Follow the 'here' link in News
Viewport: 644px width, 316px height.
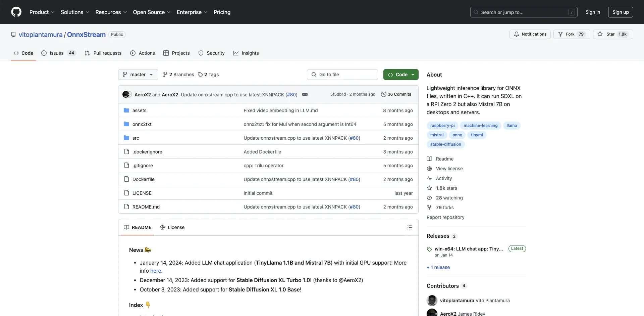(156, 271)
